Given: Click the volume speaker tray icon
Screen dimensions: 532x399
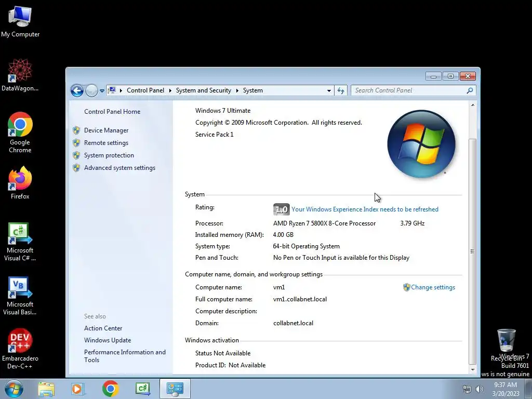Looking at the screenshot, I should 480,389.
